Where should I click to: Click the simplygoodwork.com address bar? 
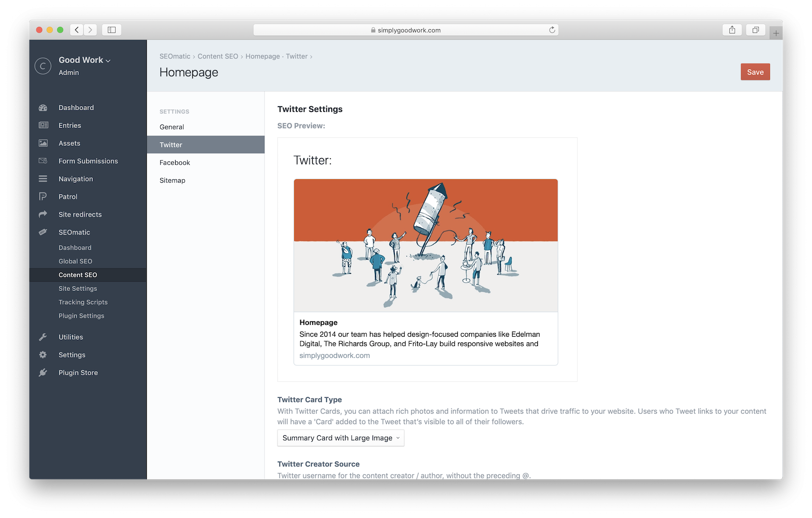405,30
